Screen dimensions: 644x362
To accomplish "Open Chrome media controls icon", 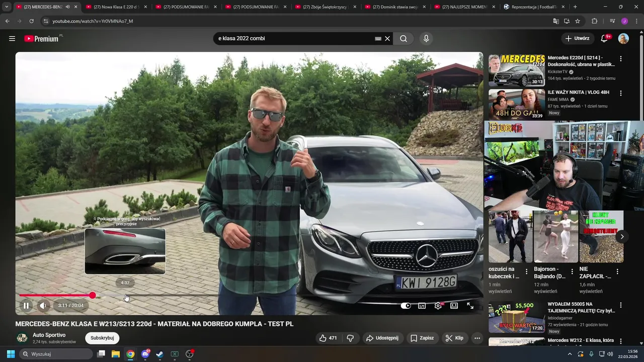I will [x=612, y=21].
